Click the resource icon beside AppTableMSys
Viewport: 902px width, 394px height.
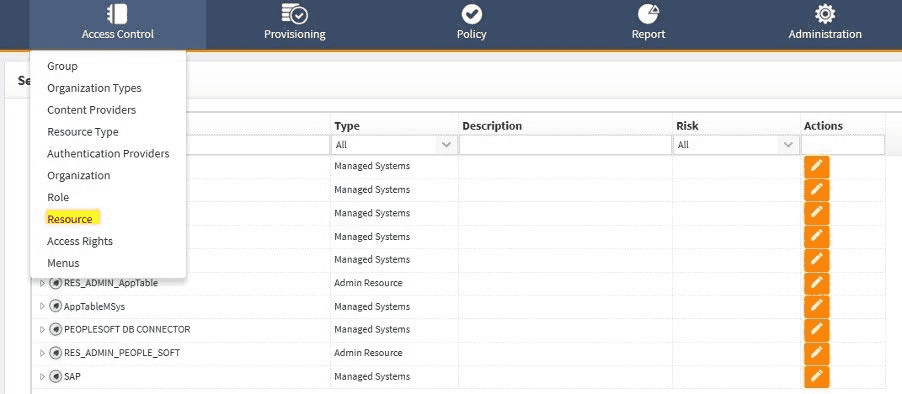click(56, 306)
